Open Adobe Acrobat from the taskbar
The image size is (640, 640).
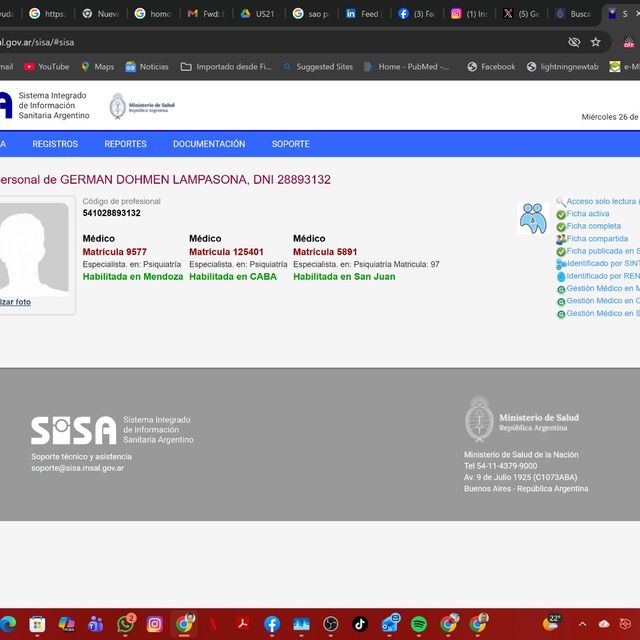(243, 624)
